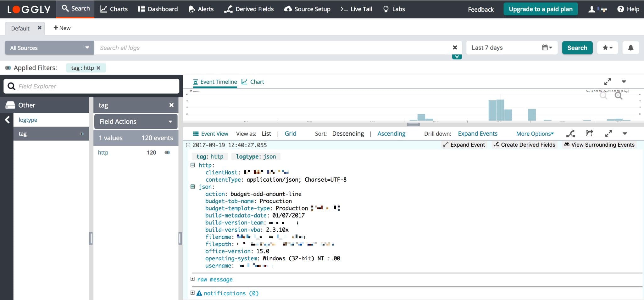Click the export icon next to More Options
This screenshot has width=644, height=300.
point(589,133)
